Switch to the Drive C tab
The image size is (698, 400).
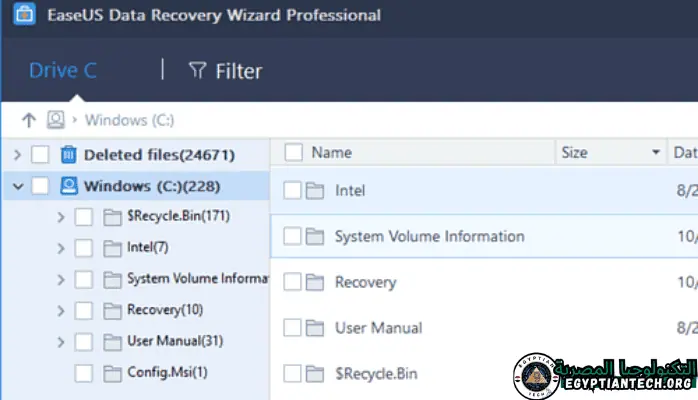tap(62, 71)
